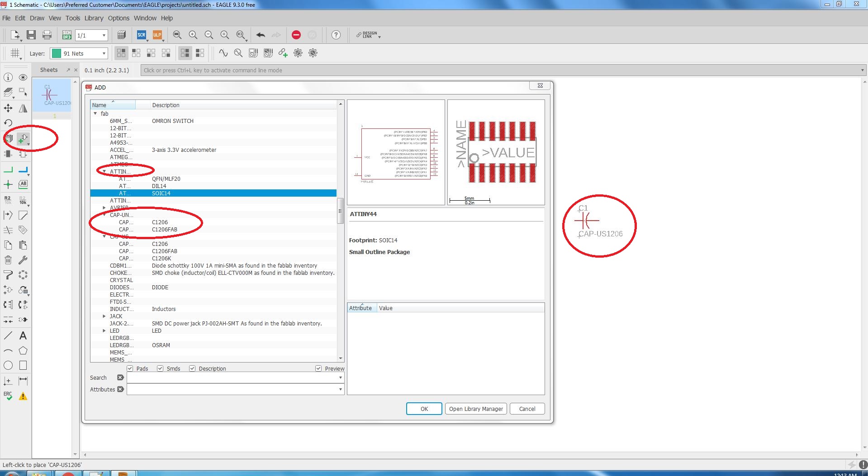
Task: Toggle the Preview checkbox
Action: click(318, 368)
